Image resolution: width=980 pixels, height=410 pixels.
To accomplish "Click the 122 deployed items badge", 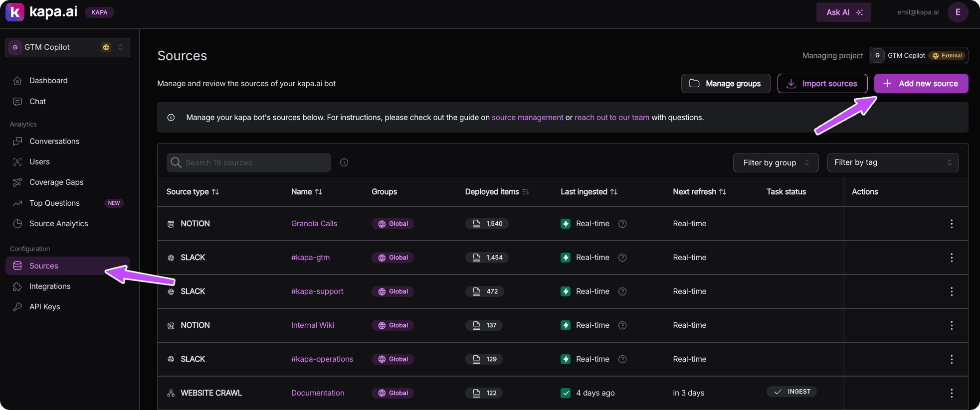I will (484, 393).
